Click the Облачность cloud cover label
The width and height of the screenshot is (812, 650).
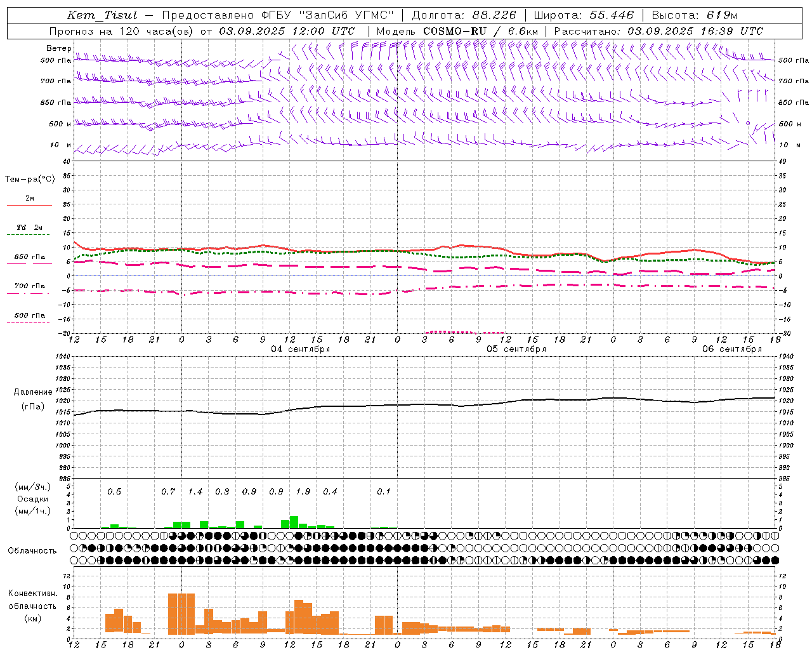32,551
